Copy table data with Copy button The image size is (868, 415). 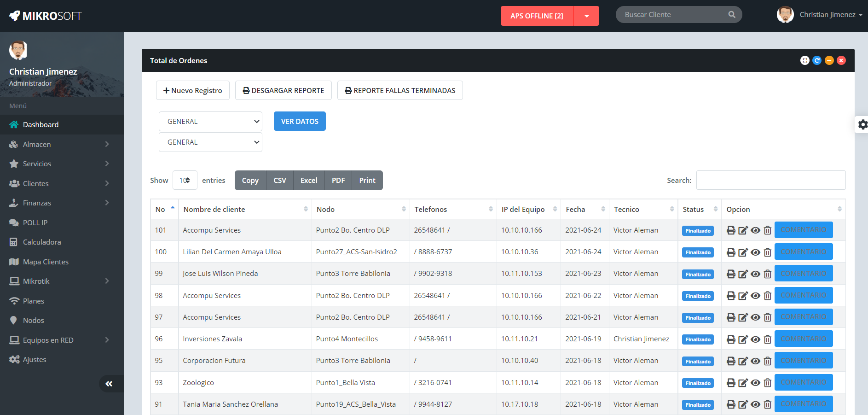pos(250,181)
